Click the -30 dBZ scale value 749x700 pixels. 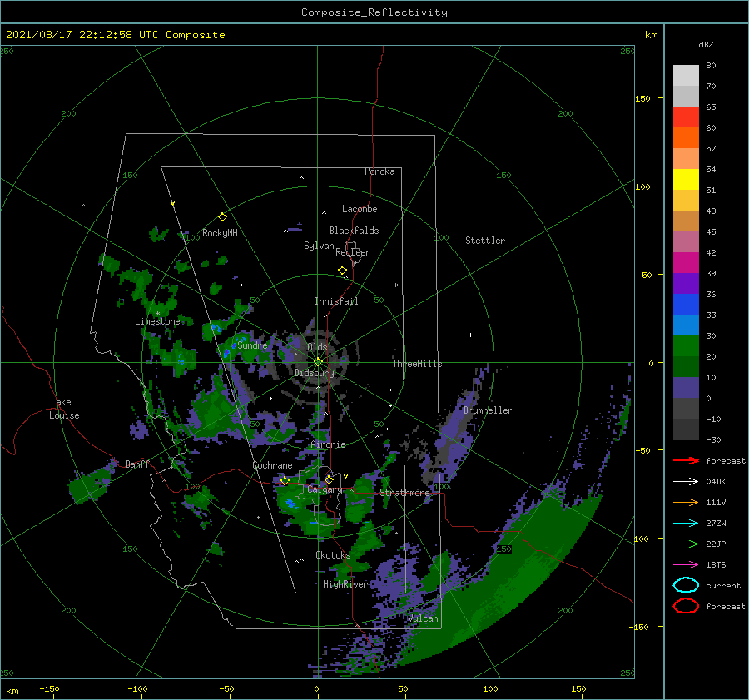pos(714,439)
